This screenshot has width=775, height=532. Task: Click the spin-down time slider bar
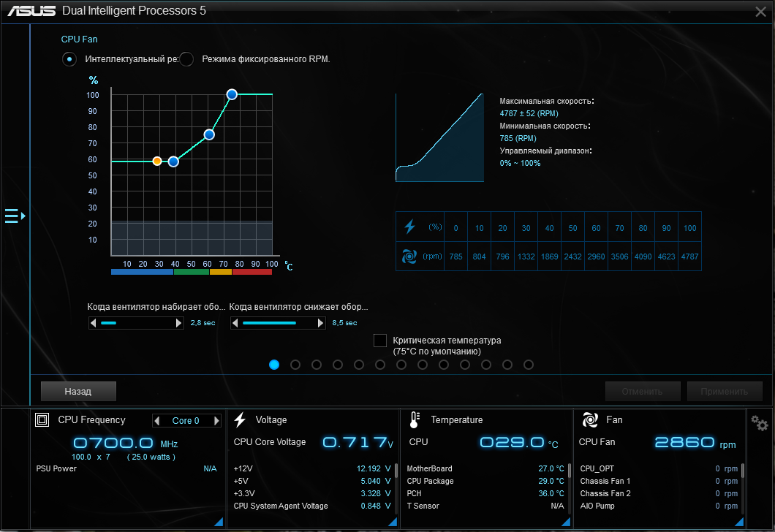coord(278,323)
